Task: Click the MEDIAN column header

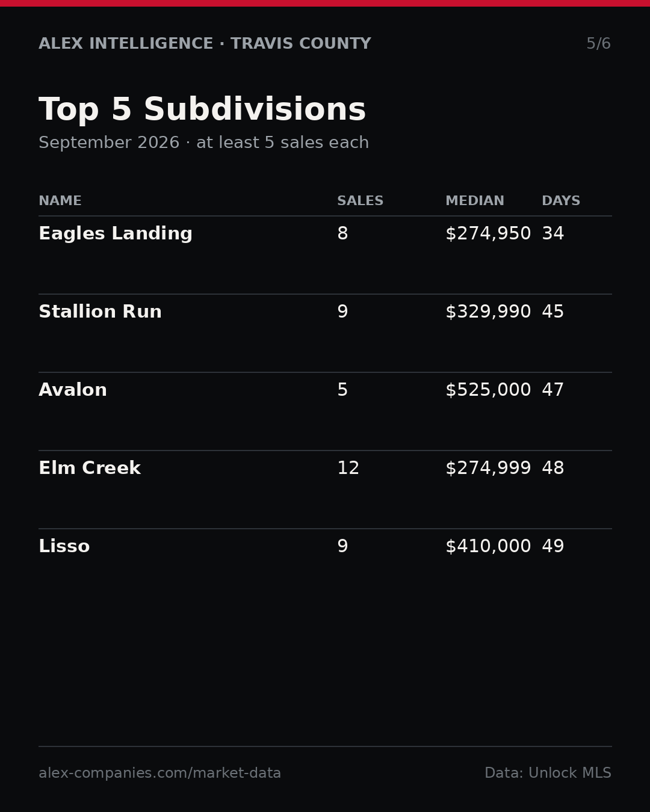Action: pyautogui.click(x=475, y=201)
